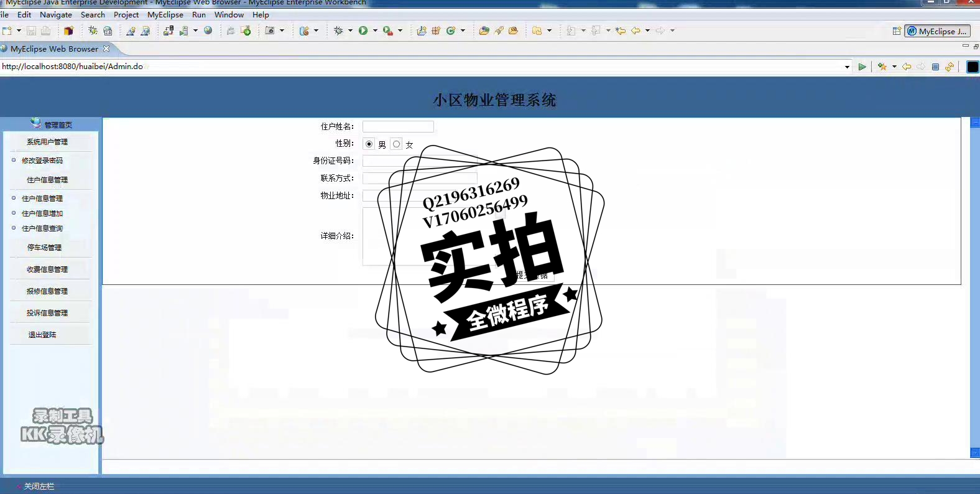Expand the 报修信息管理 section
This screenshot has height=494, width=980.
point(47,291)
